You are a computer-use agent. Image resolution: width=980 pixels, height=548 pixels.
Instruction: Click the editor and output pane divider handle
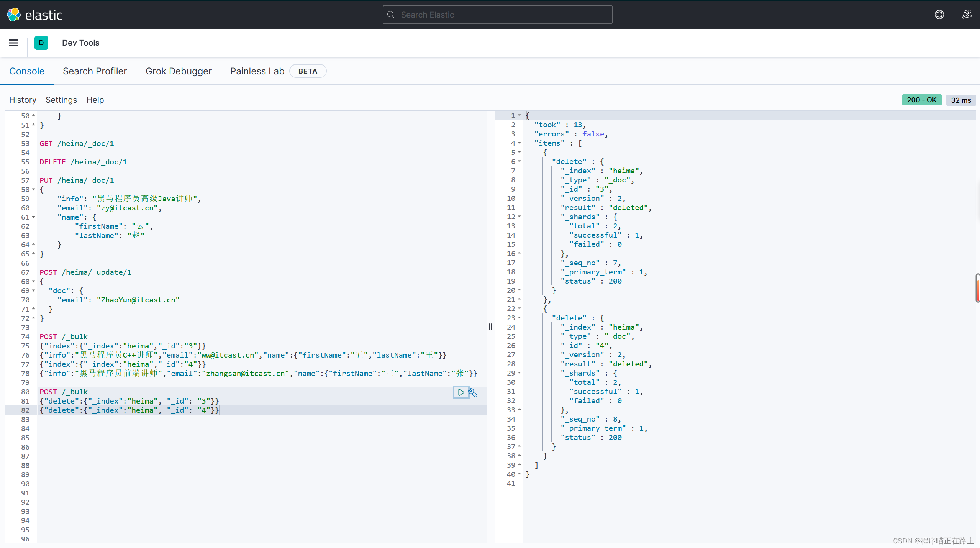[x=490, y=327]
